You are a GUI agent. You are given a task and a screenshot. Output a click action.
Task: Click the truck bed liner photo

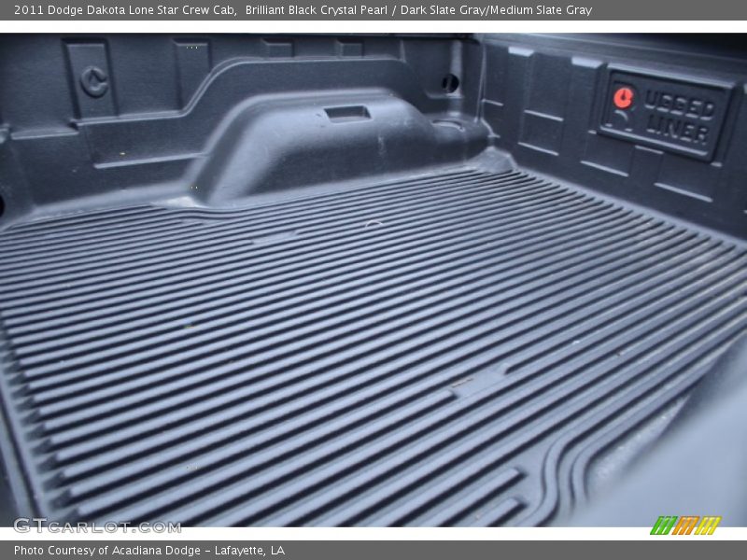click(373, 279)
